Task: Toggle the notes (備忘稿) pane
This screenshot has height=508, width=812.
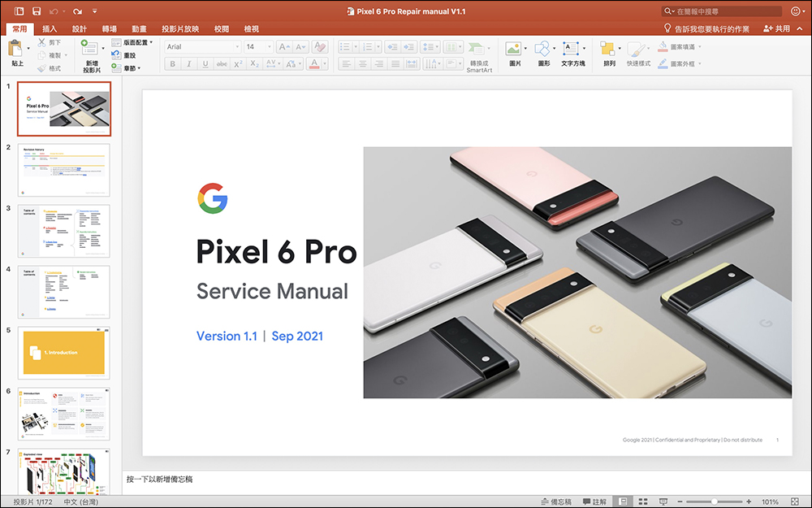Action: pos(556,501)
